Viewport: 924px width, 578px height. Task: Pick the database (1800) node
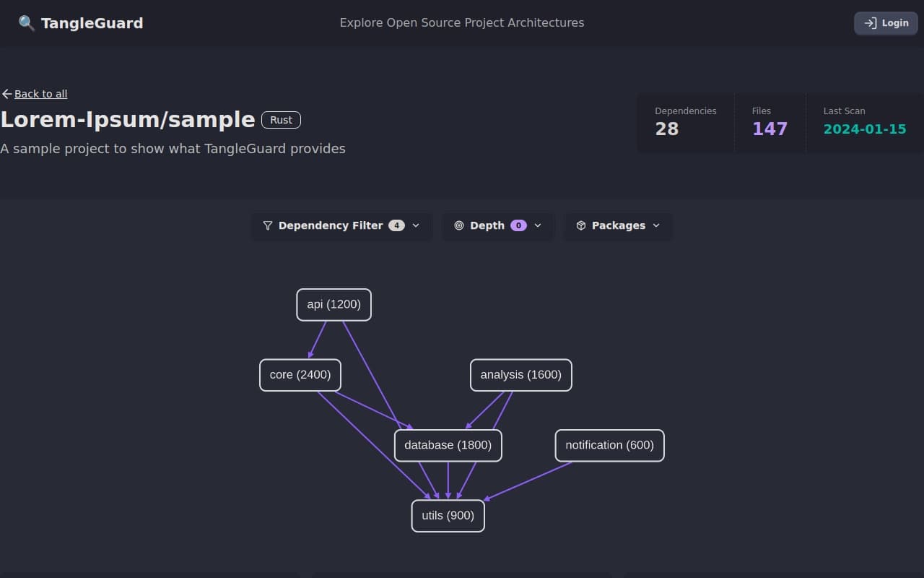click(x=448, y=445)
